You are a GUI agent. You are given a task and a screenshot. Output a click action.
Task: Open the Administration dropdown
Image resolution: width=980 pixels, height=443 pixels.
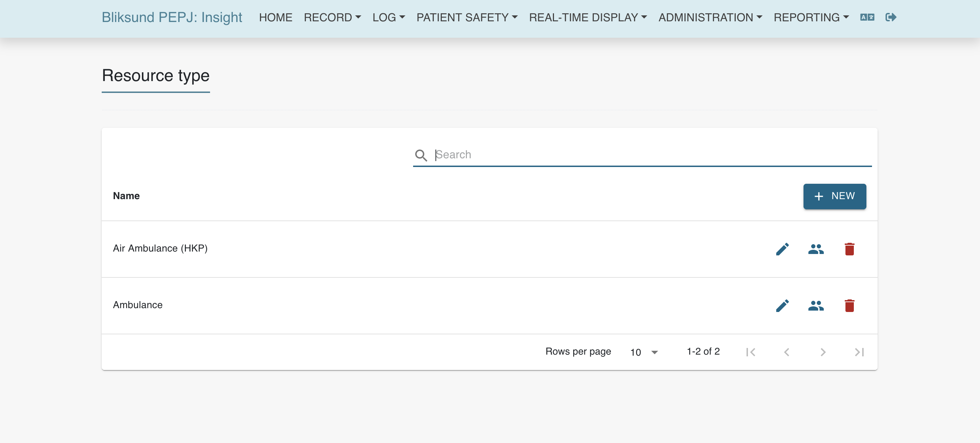pyautogui.click(x=710, y=17)
